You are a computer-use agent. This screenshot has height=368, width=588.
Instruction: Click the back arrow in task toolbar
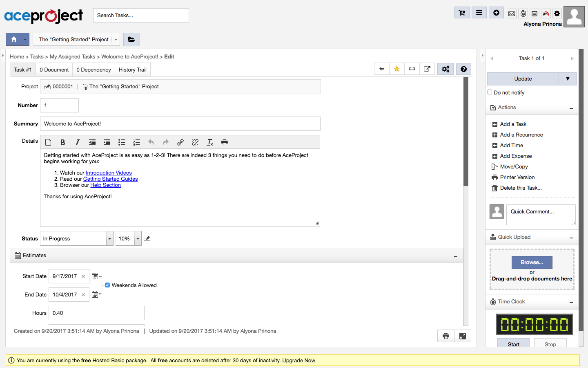pos(382,69)
